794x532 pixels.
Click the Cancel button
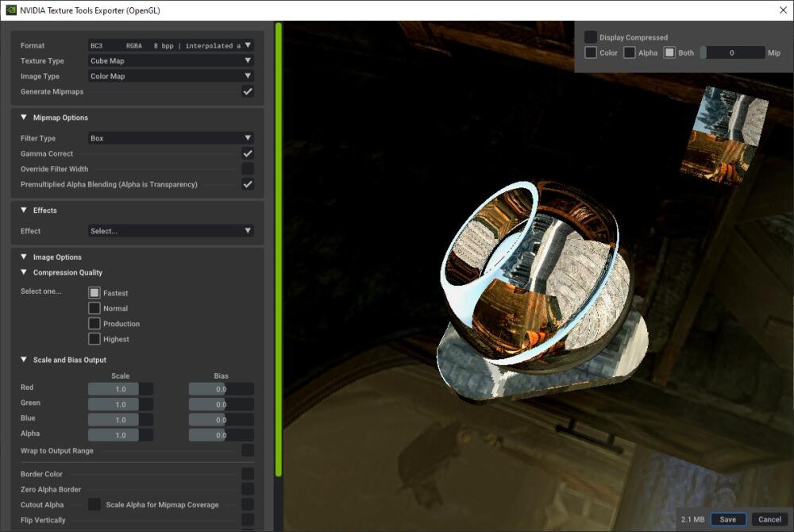click(769, 519)
